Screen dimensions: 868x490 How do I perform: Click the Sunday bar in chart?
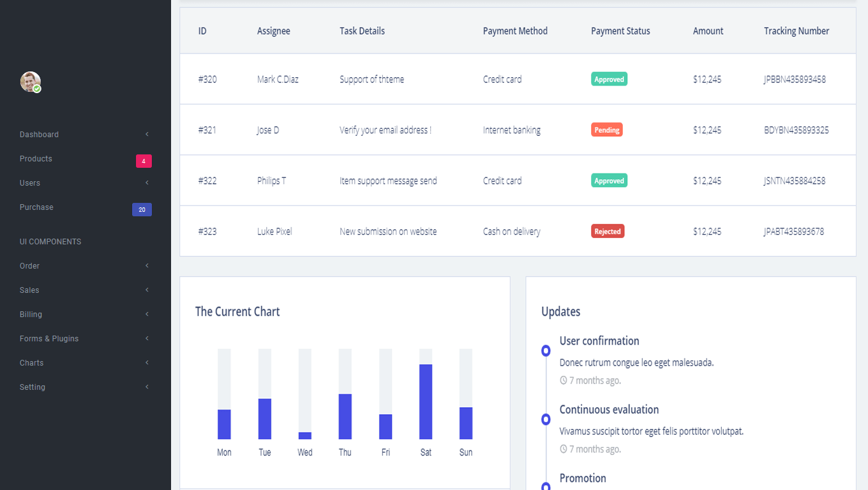[x=466, y=423]
